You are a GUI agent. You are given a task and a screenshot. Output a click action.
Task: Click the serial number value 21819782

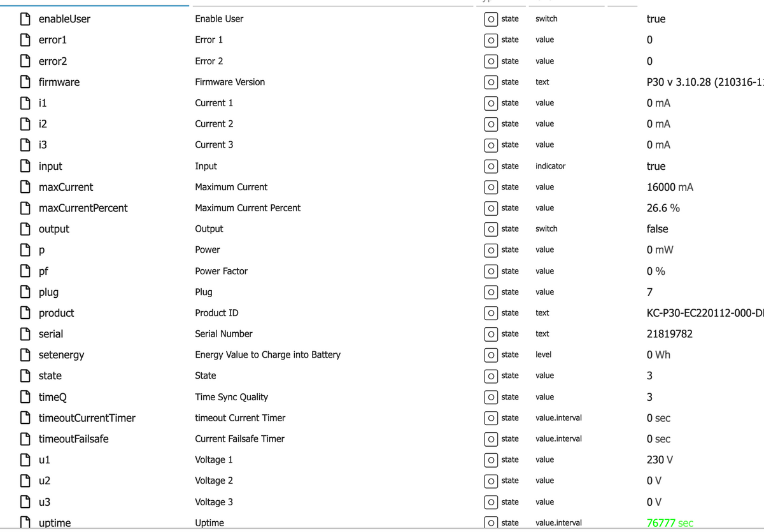pos(669,334)
